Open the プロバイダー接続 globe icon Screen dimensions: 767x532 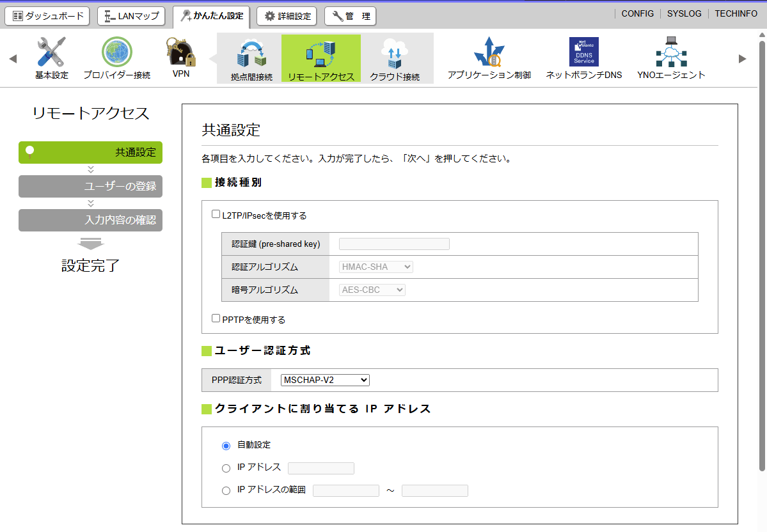tap(117, 58)
